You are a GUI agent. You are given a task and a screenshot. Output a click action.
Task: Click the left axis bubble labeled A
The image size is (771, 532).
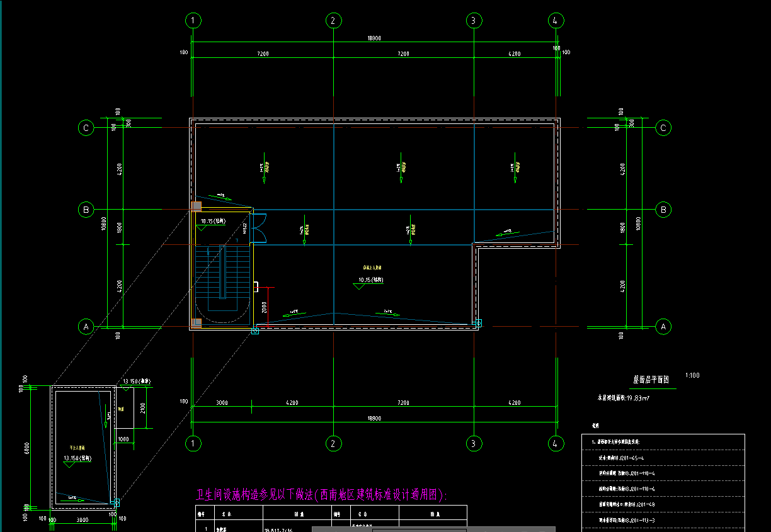point(86,326)
